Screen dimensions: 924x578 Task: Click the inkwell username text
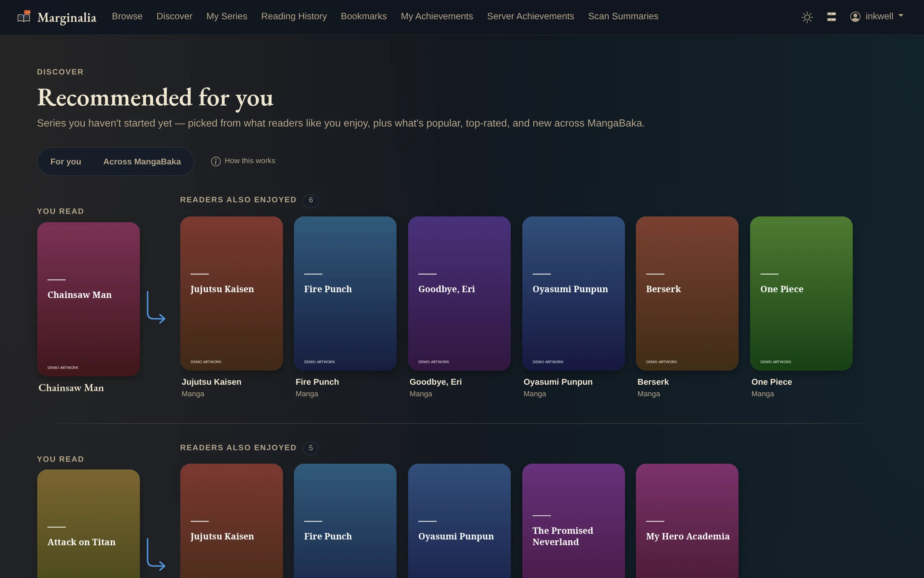coord(879,16)
